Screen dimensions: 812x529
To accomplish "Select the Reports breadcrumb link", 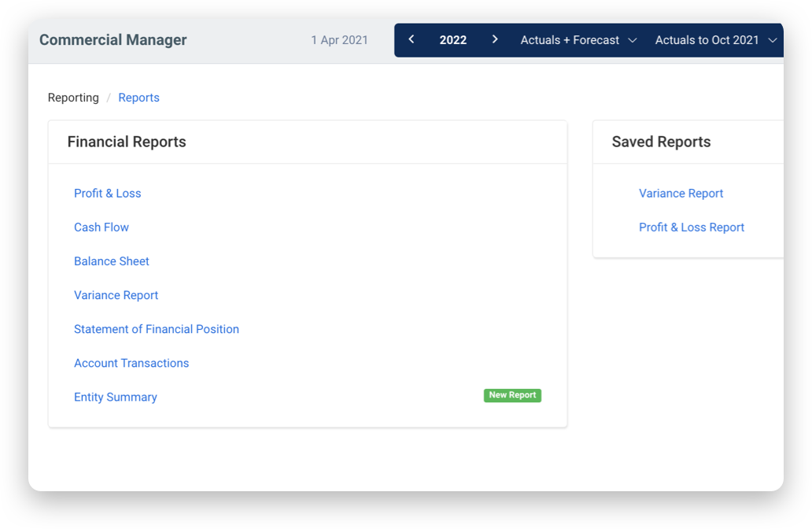I will coord(138,97).
